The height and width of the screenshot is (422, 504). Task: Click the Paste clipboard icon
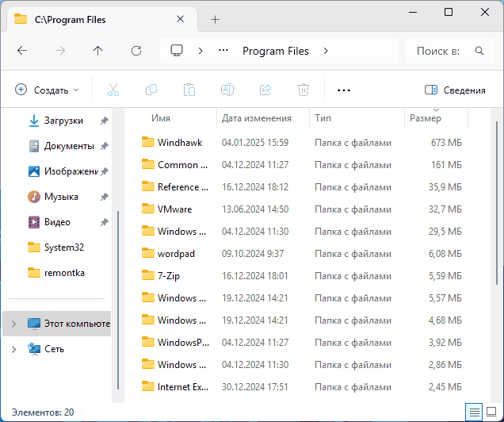[189, 90]
